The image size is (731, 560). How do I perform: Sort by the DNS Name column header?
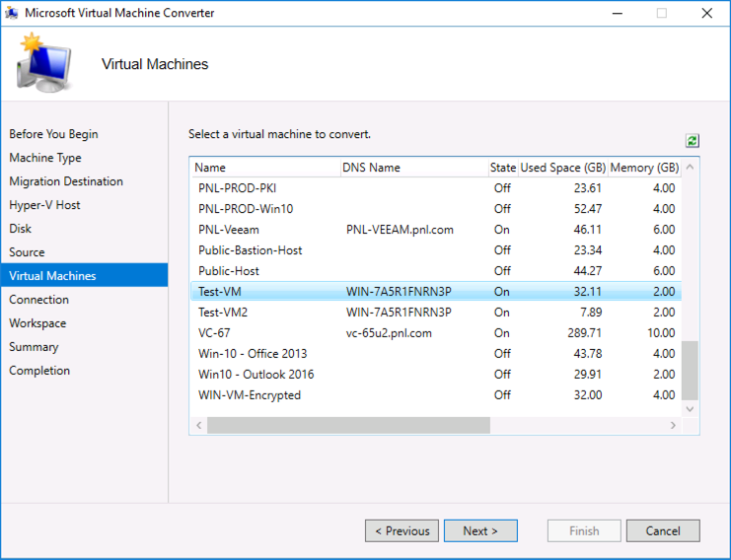414,168
